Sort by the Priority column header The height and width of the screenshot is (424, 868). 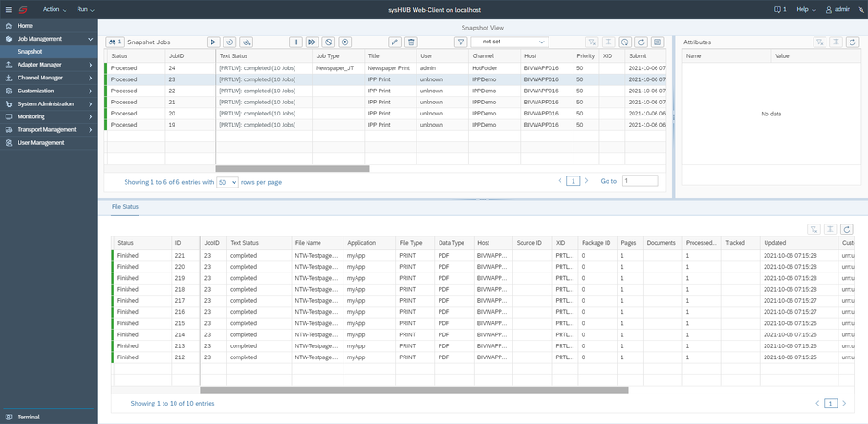coord(585,56)
